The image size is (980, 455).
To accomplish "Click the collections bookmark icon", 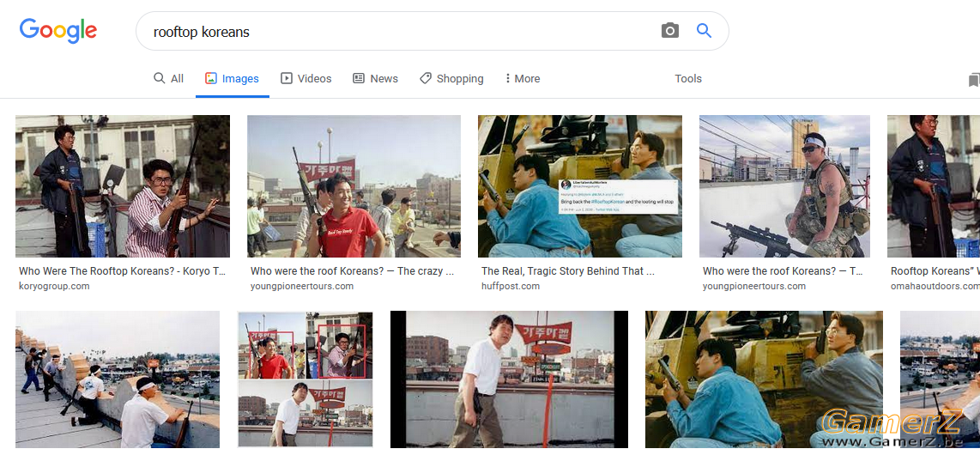I will (974, 80).
